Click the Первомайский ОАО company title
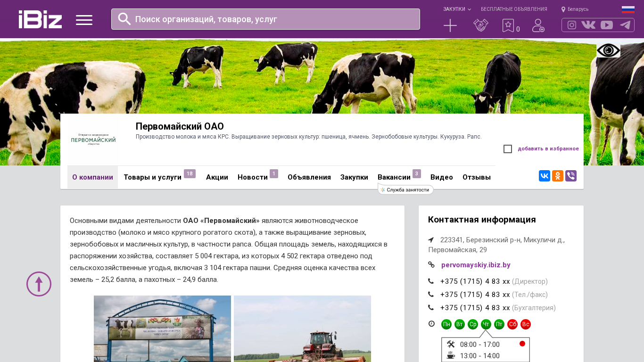This screenshot has width=644, height=362. 180,126
